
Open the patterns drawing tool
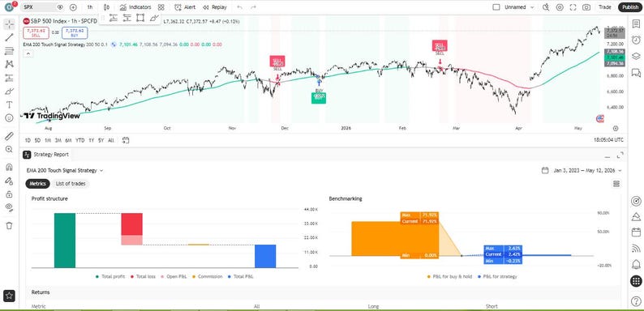(9, 64)
